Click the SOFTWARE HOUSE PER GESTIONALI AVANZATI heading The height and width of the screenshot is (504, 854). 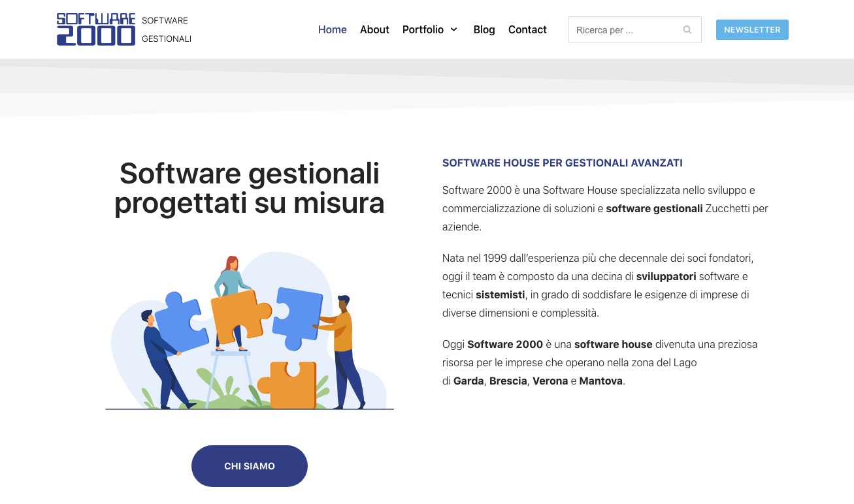(x=562, y=163)
